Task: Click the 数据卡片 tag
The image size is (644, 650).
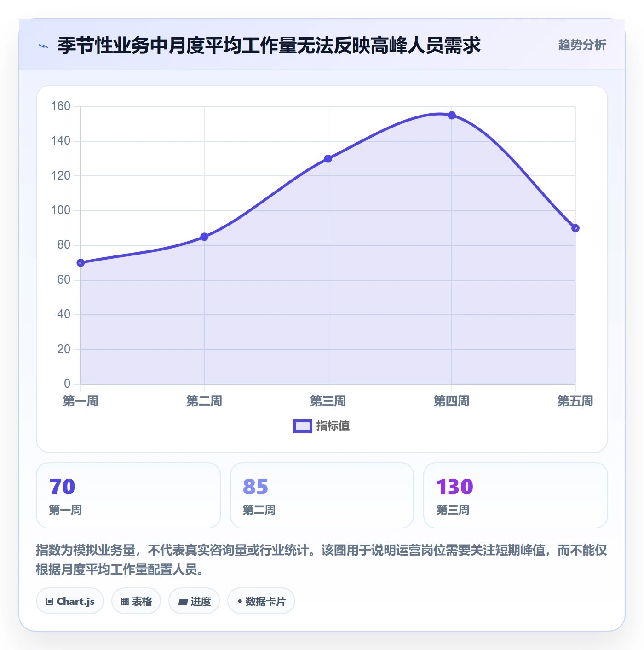Action: [261, 601]
